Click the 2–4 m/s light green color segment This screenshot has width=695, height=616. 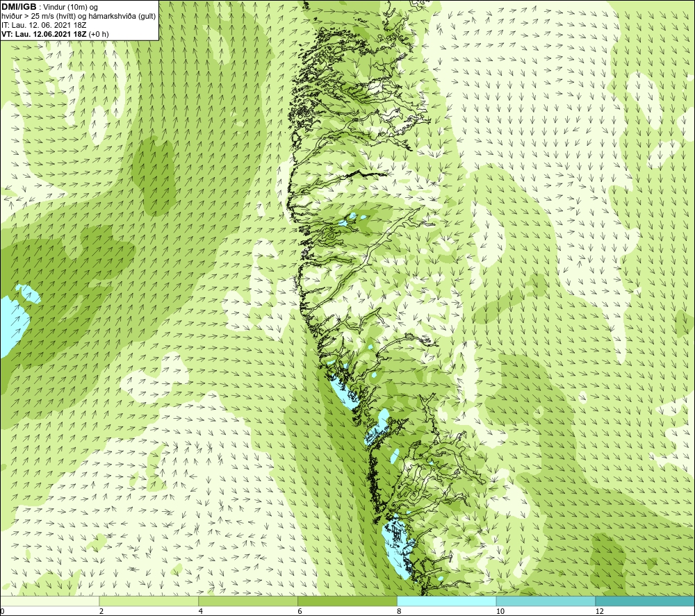point(149,601)
